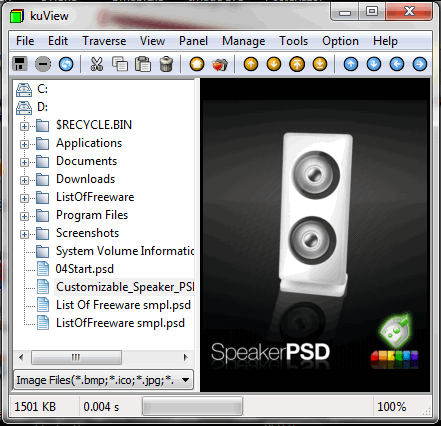Open the Panel menu

[193, 41]
